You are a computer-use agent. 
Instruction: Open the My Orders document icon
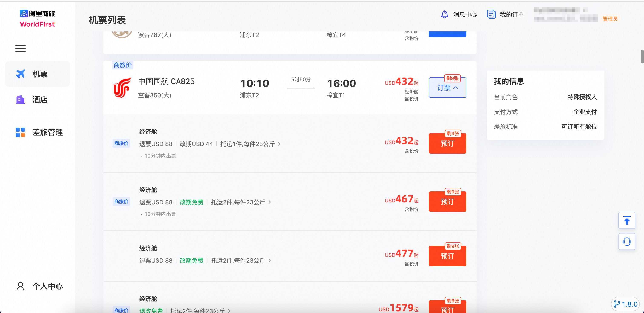click(x=491, y=14)
